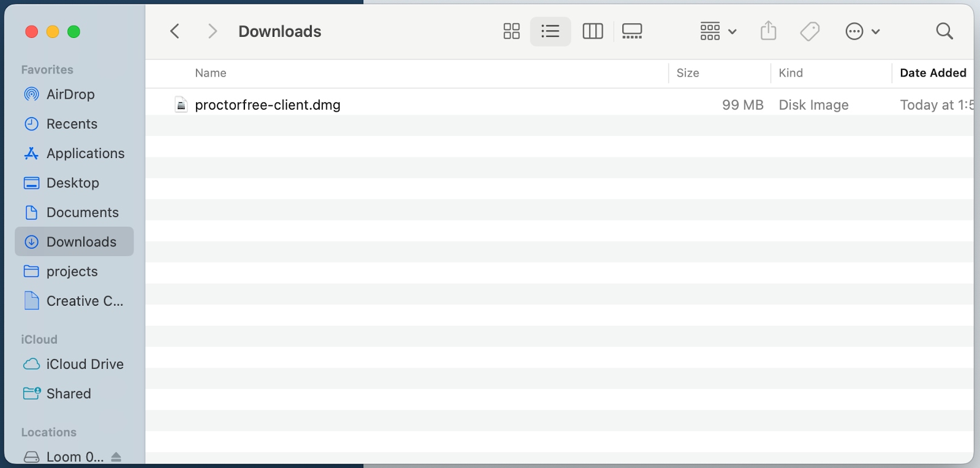The width and height of the screenshot is (980, 468).
Task: Switch to column view
Action: pyautogui.click(x=592, y=31)
